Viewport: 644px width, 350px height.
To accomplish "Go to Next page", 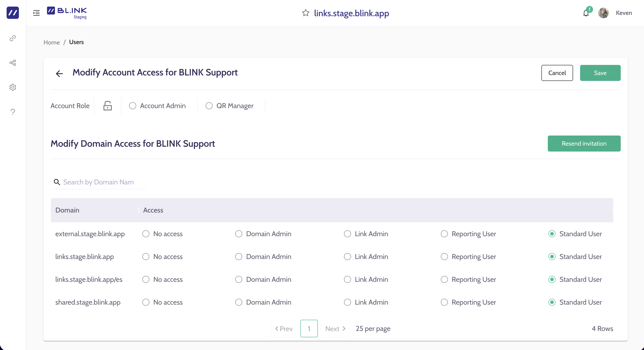I will tap(335, 329).
